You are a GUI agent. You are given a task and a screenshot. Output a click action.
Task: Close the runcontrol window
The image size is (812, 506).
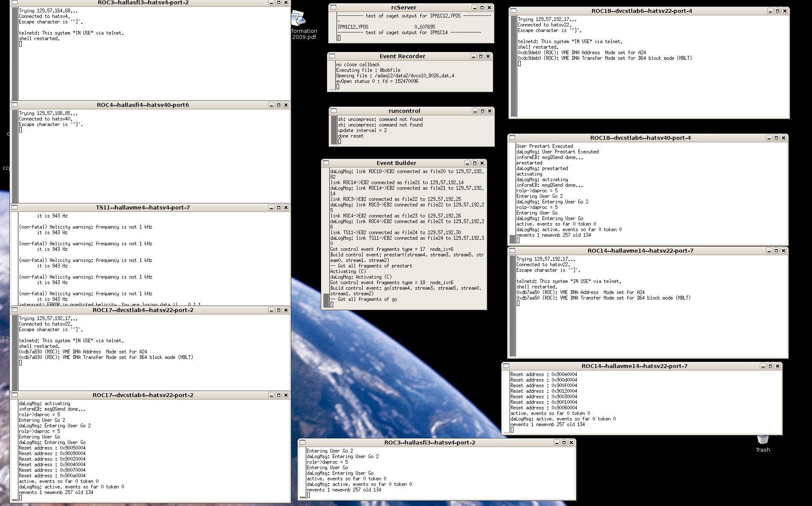(x=490, y=111)
